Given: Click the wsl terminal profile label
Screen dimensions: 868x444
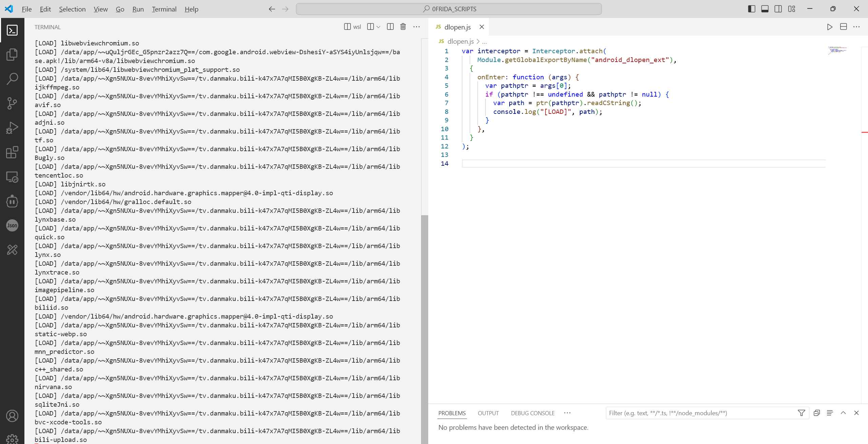Looking at the screenshot, I should 357,27.
